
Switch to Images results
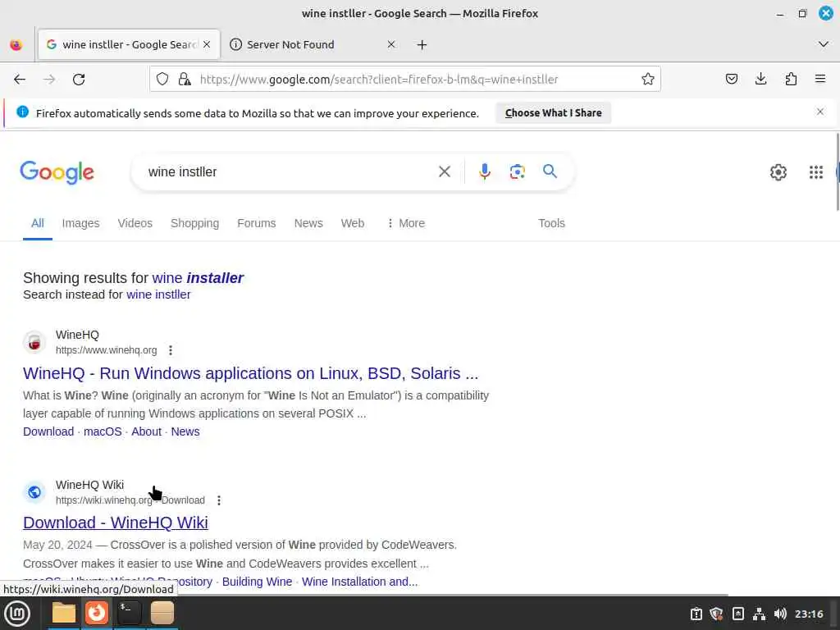[x=80, y=223]
